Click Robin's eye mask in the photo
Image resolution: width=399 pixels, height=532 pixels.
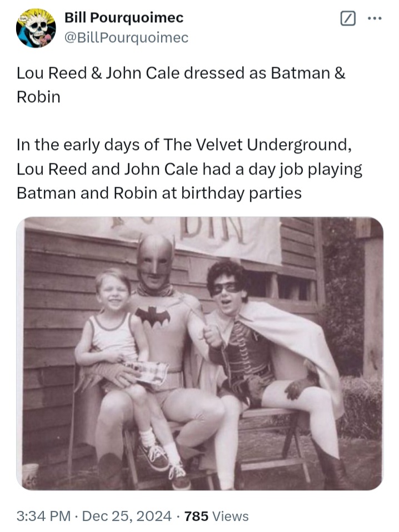[226, 289]
